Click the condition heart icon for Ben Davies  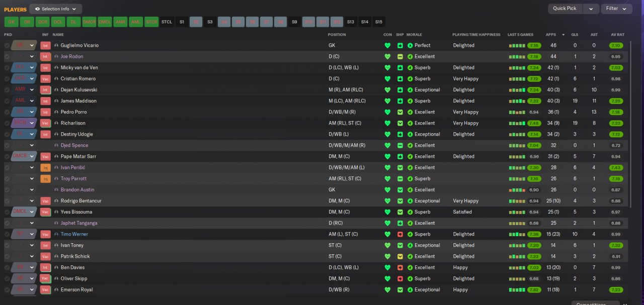(x=387, y=267)
